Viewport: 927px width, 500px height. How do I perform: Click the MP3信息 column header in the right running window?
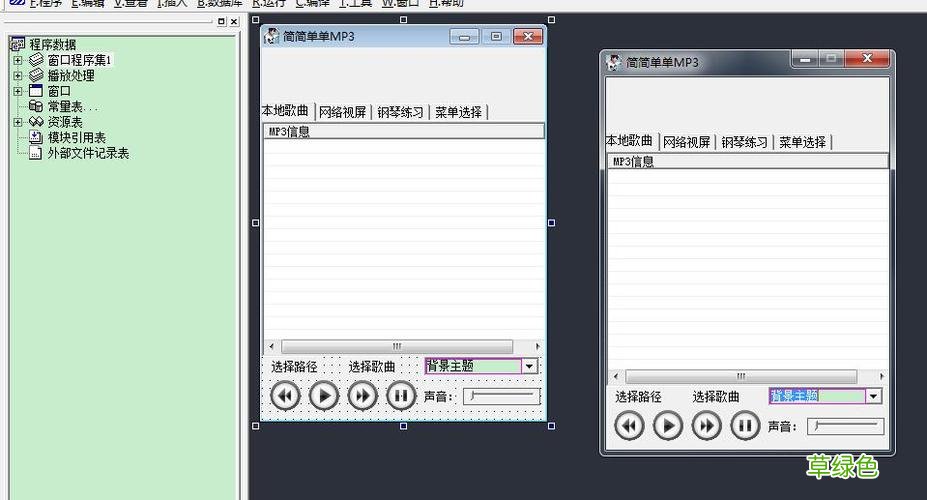633,161
